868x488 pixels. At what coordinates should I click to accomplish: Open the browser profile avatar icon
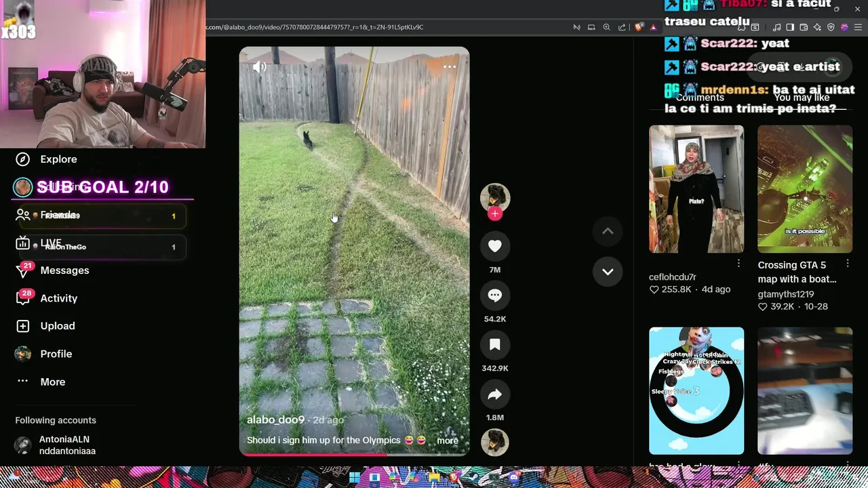point(844,27)
